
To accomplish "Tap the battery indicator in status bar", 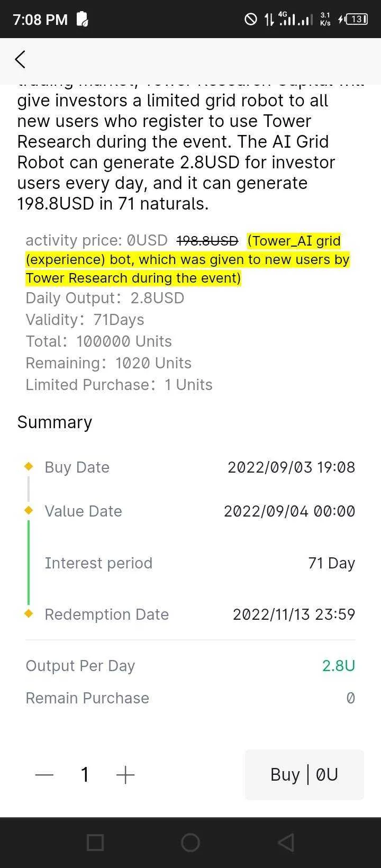I will tap(356, 20).
